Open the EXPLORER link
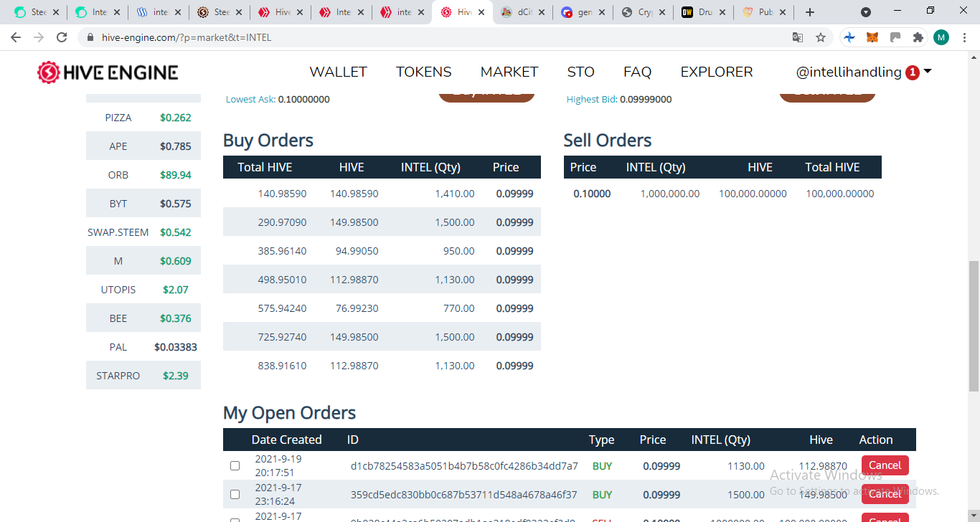The width and height of the screenshot is (980, 522). pyautogui.click(x=717, y=72)
